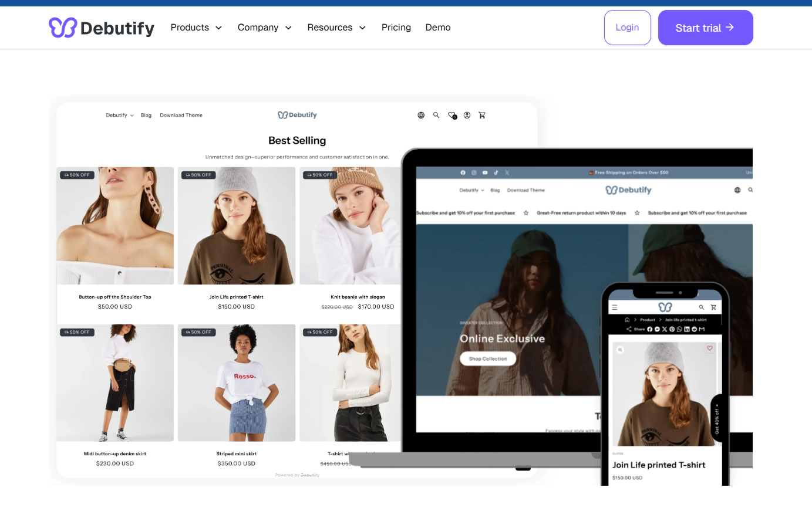Open the Company dropdown menu
The height and width of the screenshot is (518, 812).
(x=264, y=27)
